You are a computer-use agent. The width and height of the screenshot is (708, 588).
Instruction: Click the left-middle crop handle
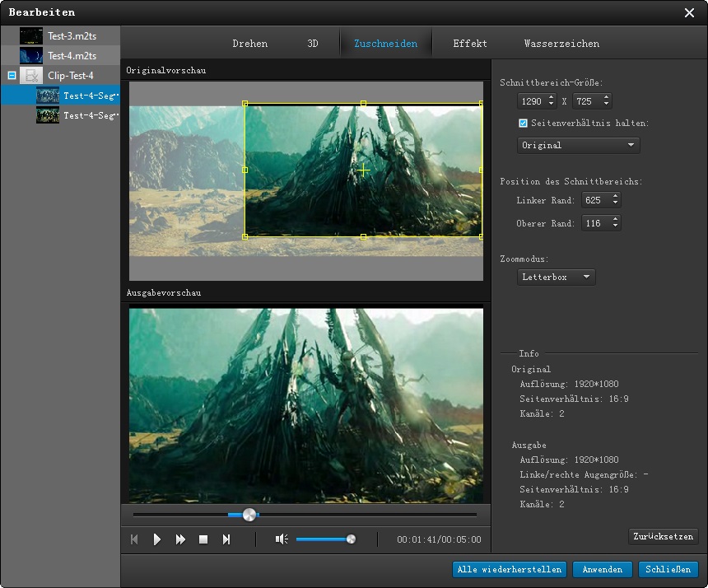pos(245,170)
